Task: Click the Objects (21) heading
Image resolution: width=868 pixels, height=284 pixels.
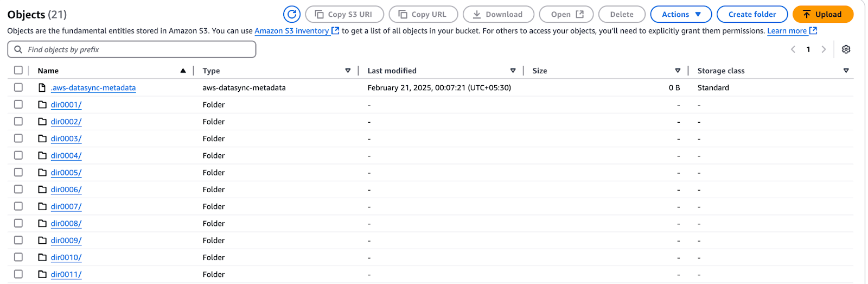Action: tap(37, 15)
